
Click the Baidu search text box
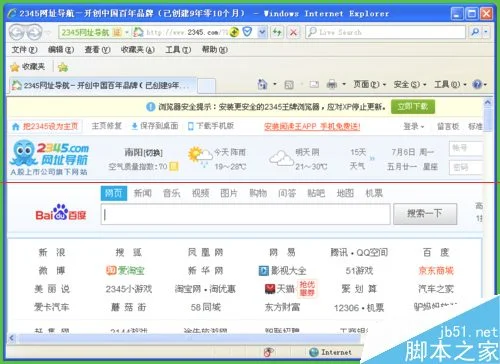pos(246,215)
